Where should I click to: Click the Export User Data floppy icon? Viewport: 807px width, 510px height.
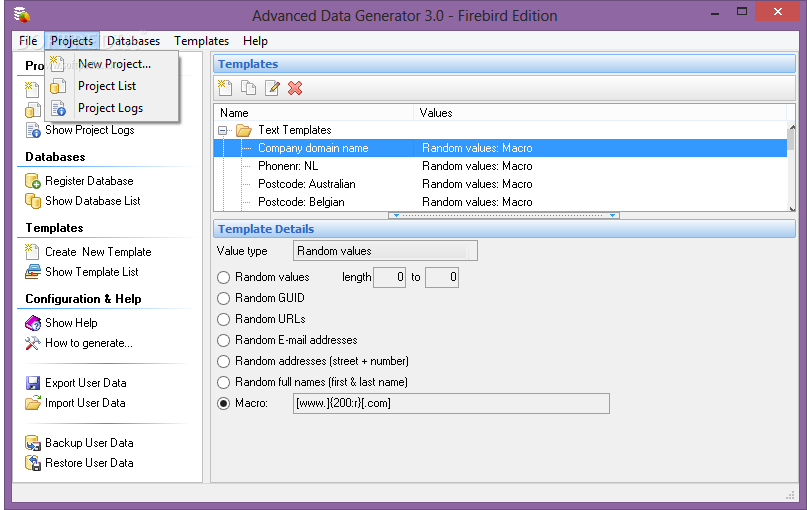click(x=33, y=383)
